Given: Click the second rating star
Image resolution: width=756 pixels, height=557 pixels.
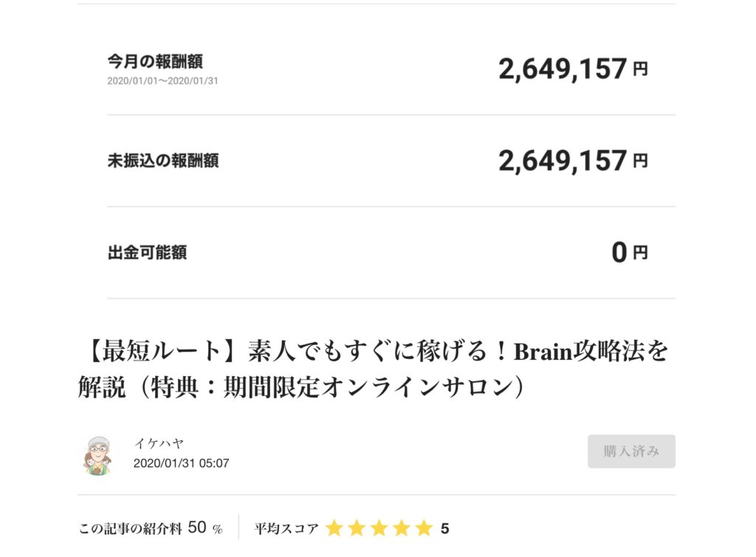Looking at the screenshot, I should tap(357, 528).
